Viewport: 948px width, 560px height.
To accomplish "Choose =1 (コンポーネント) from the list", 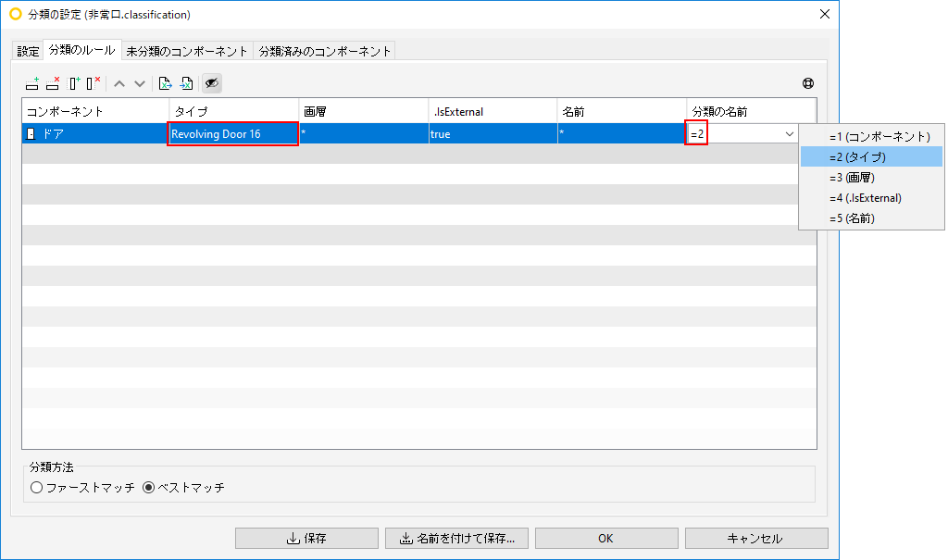I will [x=871, y=137].
